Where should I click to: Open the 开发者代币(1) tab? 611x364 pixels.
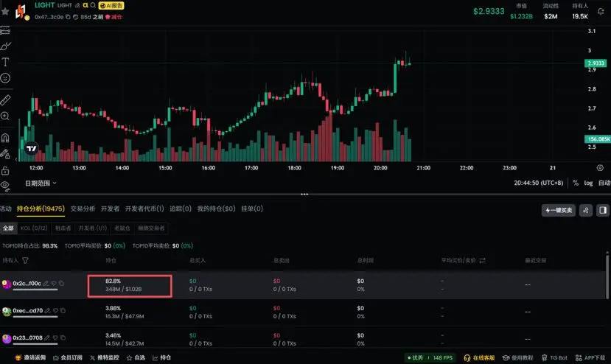144,209
